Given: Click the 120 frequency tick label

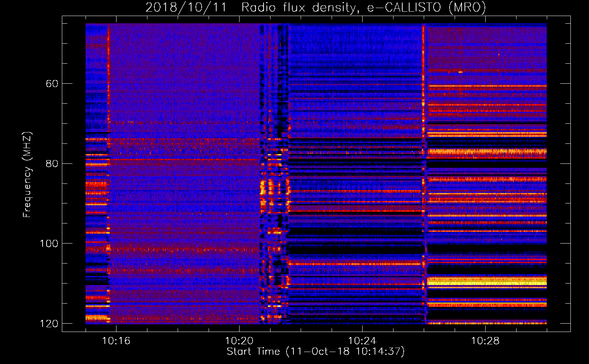Looking at the screenshot, I should click(x=49, y=323).
